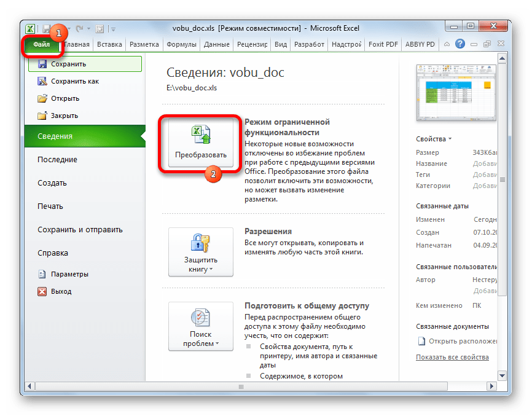Open the Customize Quick Access Toolbar dropdown
The height and width of the screenshot is (416, 532).
click(113, 29)
